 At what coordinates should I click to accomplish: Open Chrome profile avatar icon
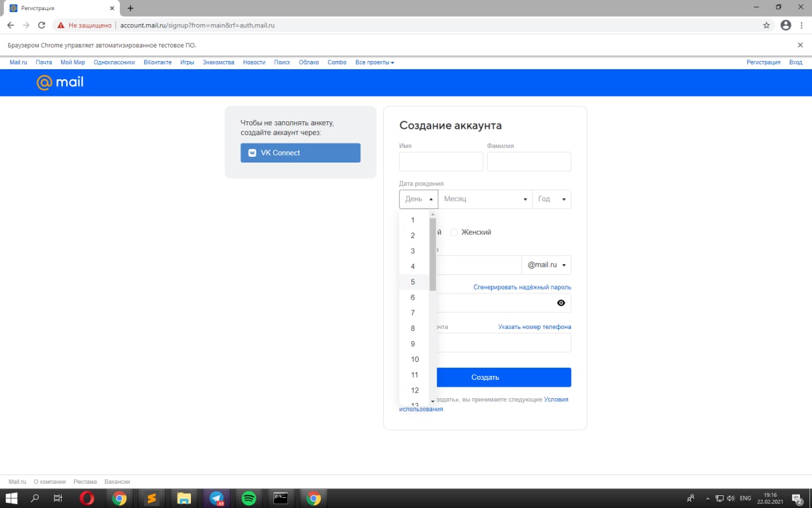coord(786,25)
